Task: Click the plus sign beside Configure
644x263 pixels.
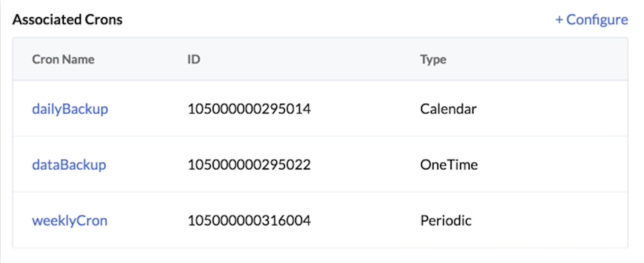Action: pos(559,20)
